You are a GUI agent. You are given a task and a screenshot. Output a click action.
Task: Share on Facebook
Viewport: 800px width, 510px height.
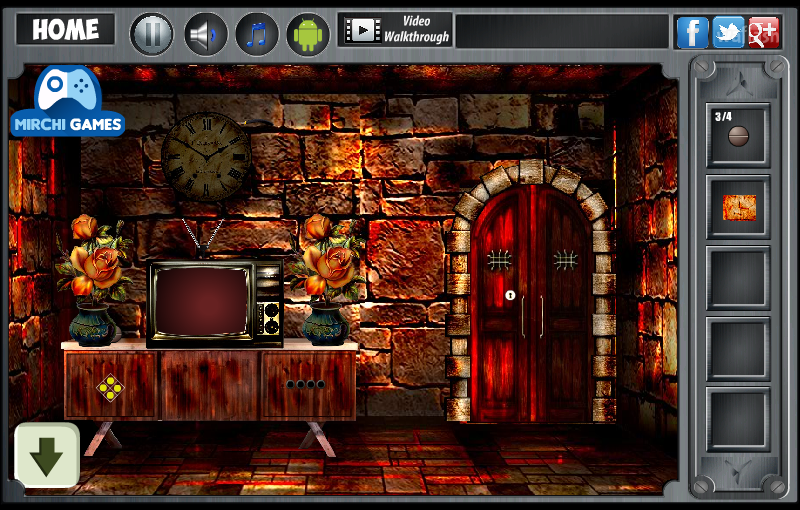[x=692, y=32]
